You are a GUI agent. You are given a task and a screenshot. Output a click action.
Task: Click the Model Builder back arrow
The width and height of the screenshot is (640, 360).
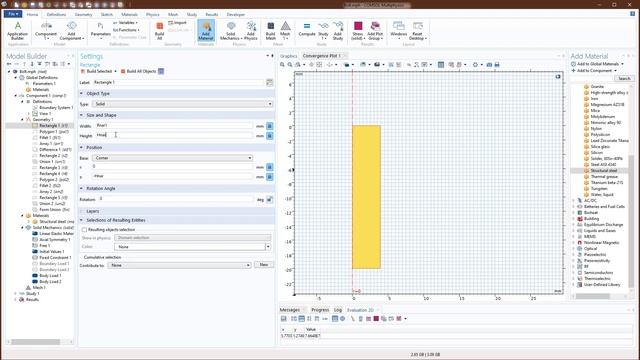9,64
